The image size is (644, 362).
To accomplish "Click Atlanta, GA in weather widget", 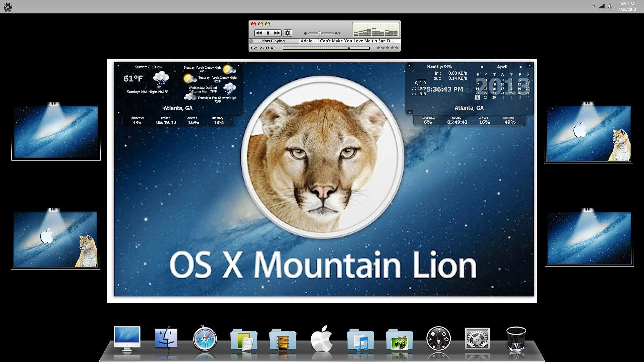I will (178, 108).
